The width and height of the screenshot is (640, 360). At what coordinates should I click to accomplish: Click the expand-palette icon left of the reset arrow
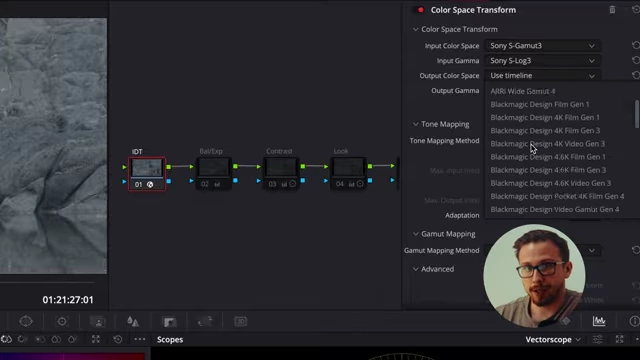[96, 339]
